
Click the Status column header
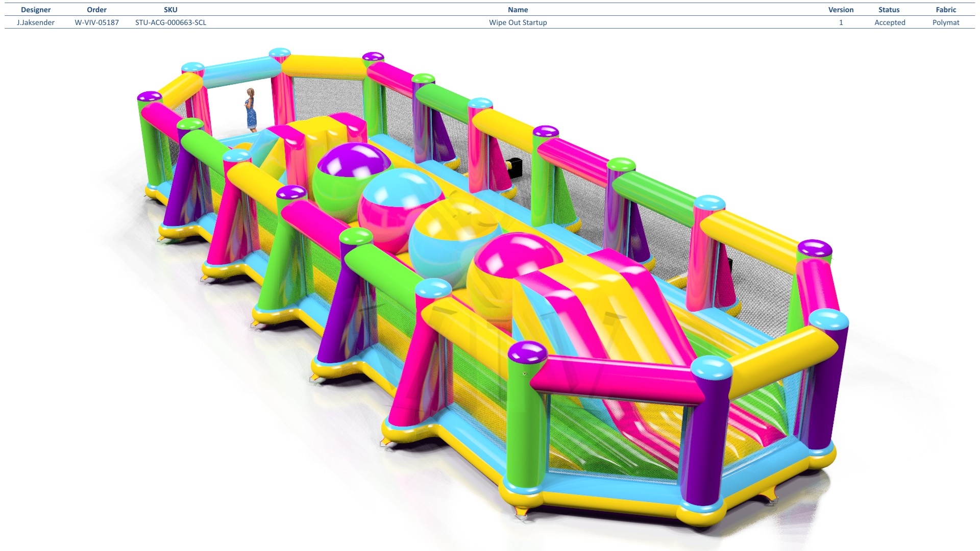[x=889, y=10]
